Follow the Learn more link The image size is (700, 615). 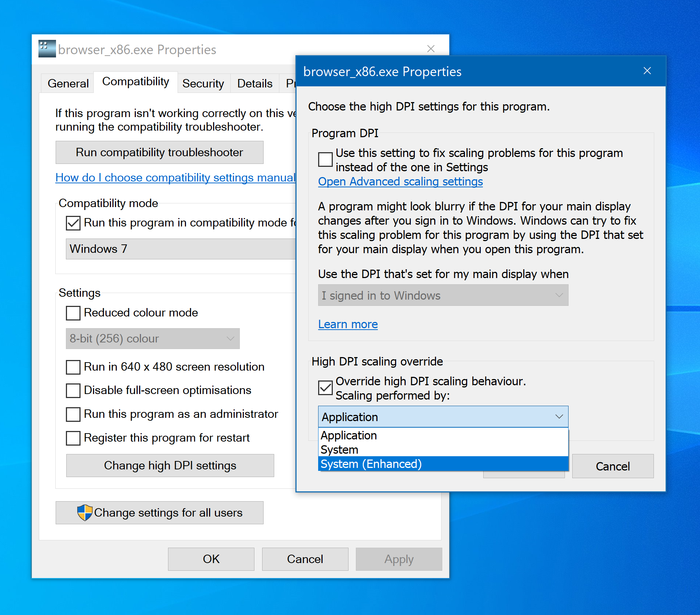pyautogui.click(x=348, y=325)
